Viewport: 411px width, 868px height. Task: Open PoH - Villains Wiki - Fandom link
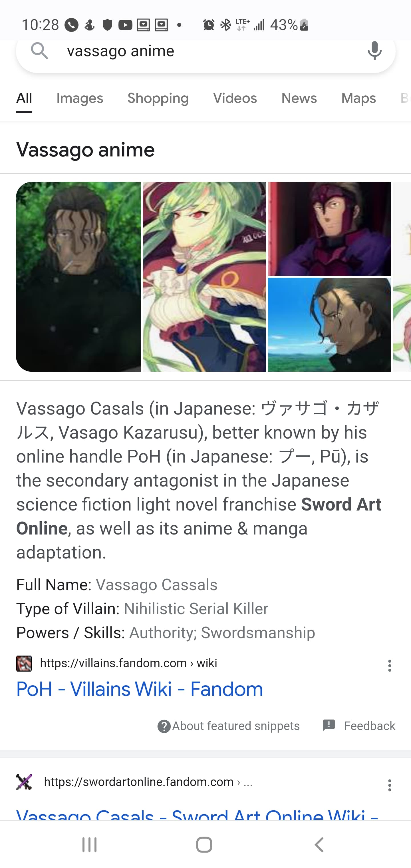click(x=140, y=689)
